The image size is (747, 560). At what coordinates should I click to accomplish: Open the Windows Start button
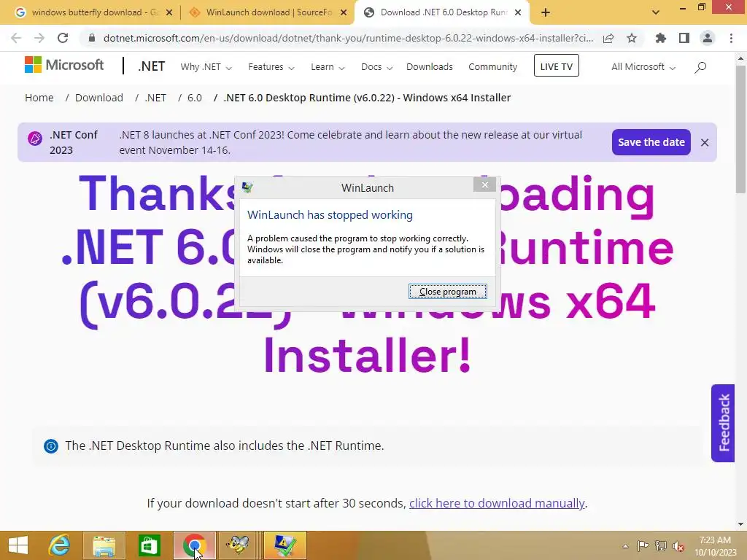pos(18,545)
